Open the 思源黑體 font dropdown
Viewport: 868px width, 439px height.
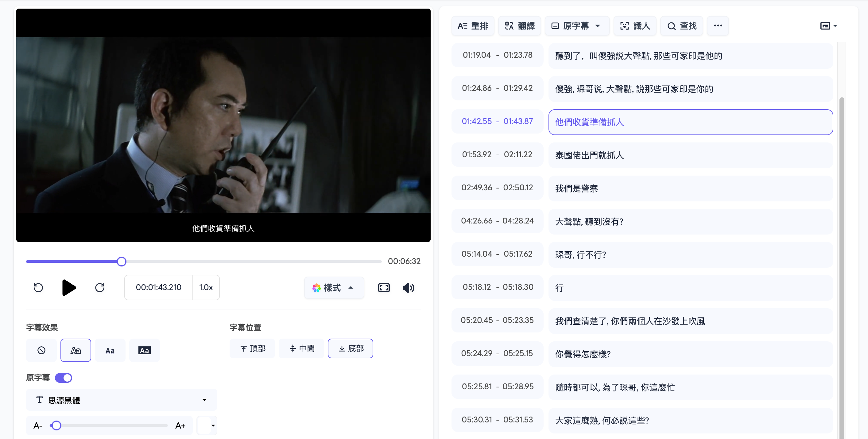point(121,400)
